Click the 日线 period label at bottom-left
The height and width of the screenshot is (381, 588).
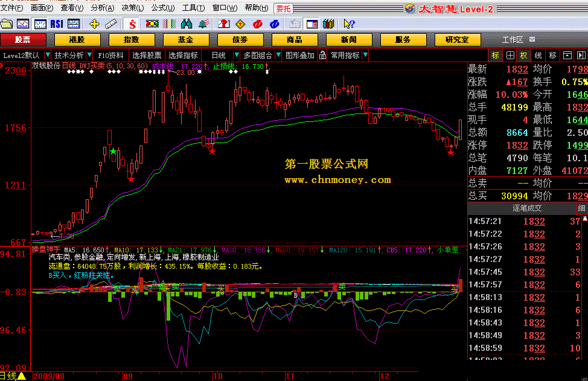pyautogui.click(x=8, y=376)
